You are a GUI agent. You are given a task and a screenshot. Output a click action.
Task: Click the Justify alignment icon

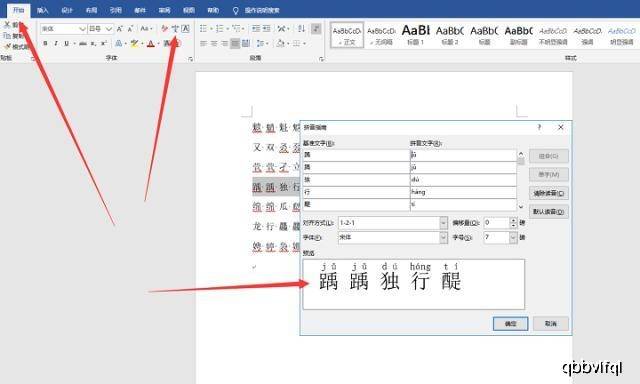click(235, 43)
